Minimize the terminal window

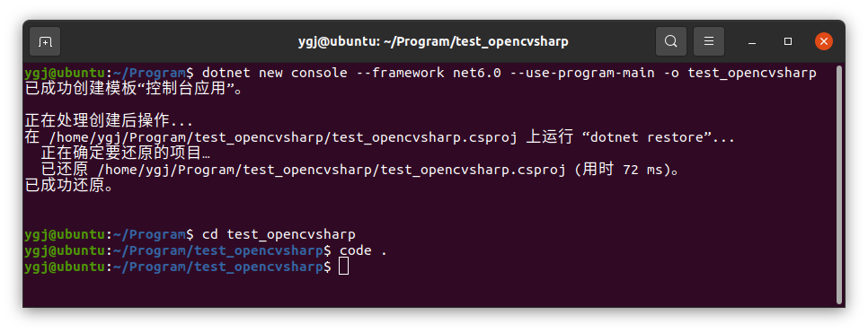752,41
